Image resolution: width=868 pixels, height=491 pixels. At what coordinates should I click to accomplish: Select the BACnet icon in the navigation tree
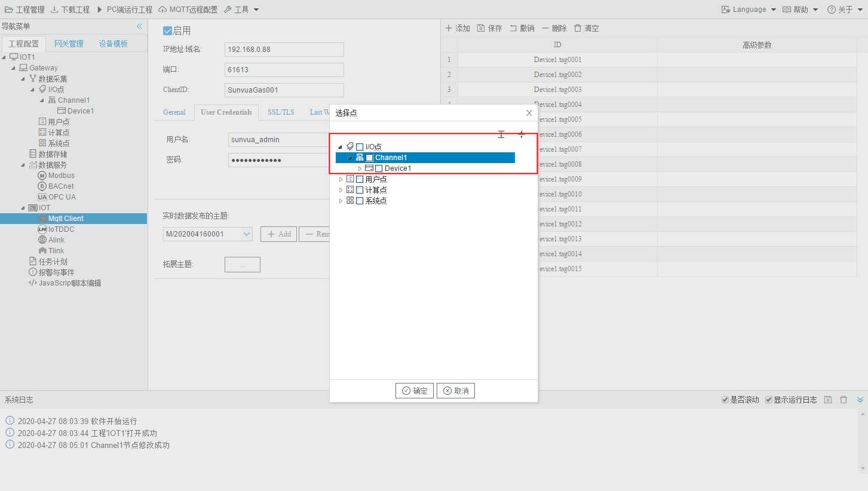[x=42, y=186]
